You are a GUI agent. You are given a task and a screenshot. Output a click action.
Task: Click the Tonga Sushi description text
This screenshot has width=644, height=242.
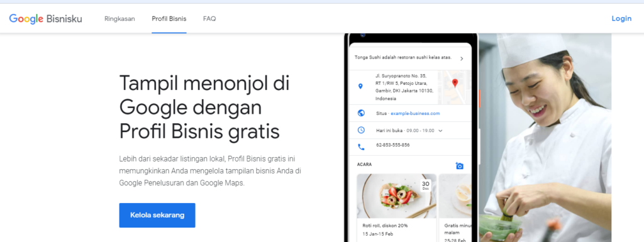[x=403, y=57]
